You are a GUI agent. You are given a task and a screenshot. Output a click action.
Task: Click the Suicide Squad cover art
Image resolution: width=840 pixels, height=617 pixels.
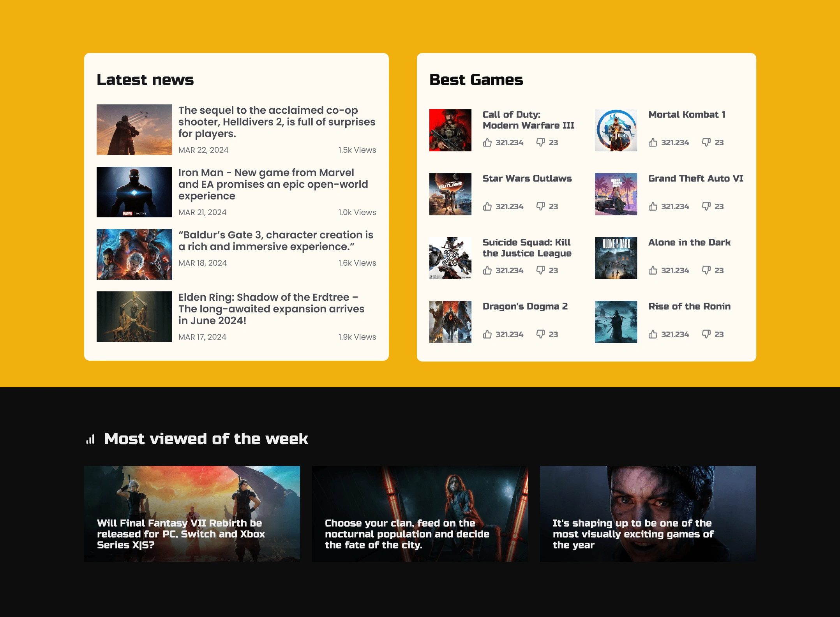(x=450, y=258)
